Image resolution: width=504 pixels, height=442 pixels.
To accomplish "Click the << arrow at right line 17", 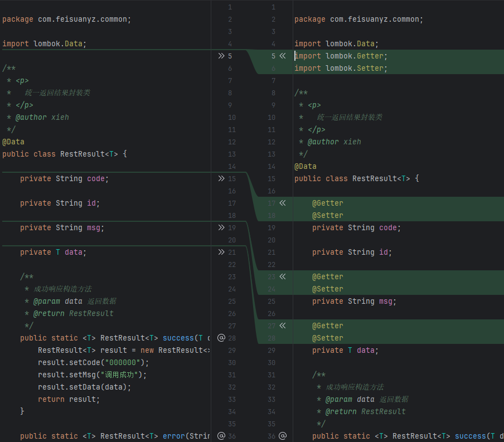I will [x=282, y=203].
